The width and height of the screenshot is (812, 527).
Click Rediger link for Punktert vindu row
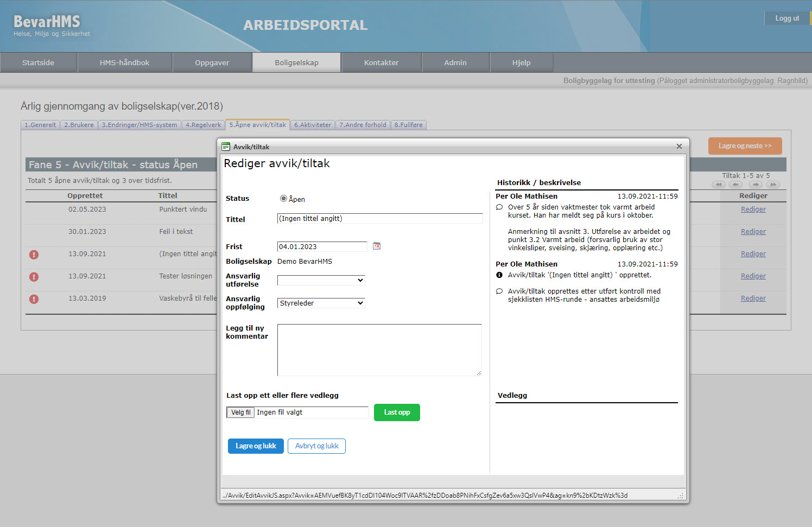[753, 209]
